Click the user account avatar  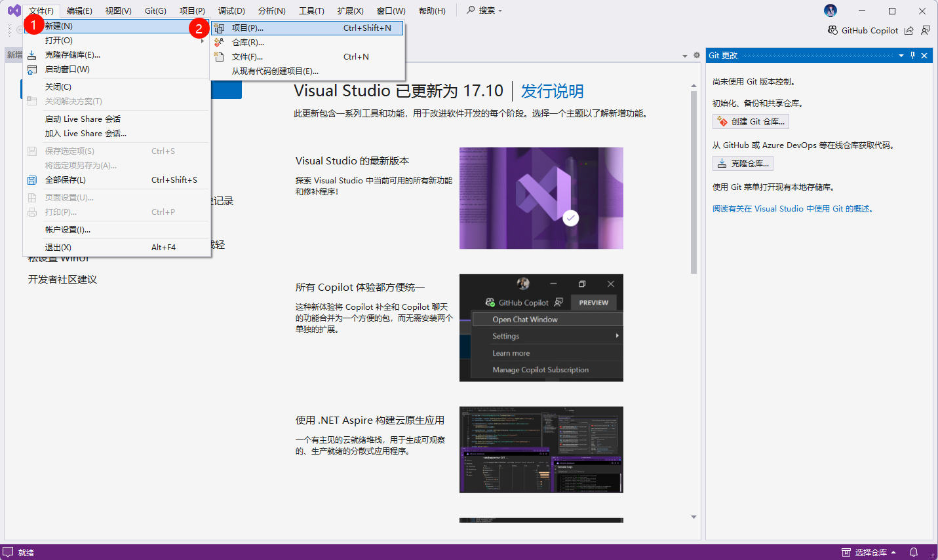tap(831, 10)
